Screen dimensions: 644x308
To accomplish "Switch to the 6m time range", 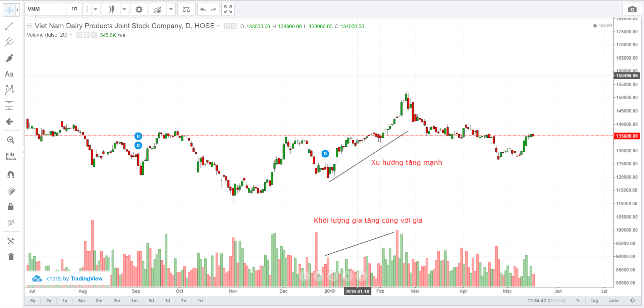I will pyautogui.click(x=82, y=301).
